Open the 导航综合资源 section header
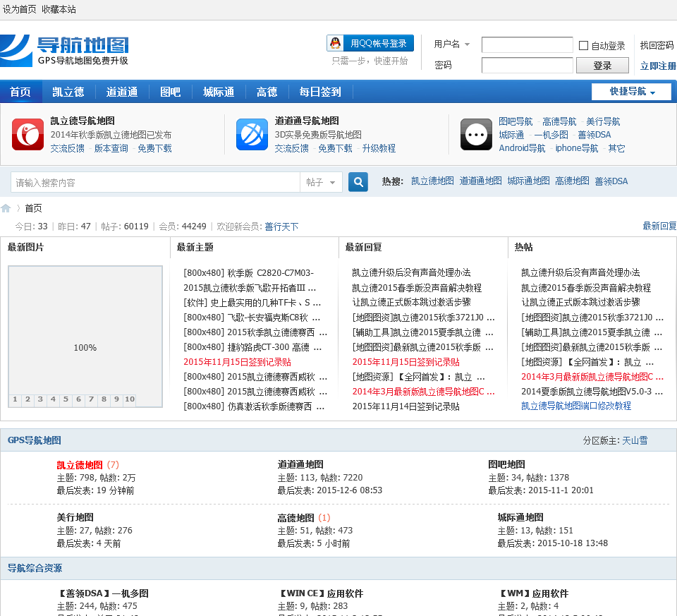Screen dimensions: 677x616 coord(35,568)
